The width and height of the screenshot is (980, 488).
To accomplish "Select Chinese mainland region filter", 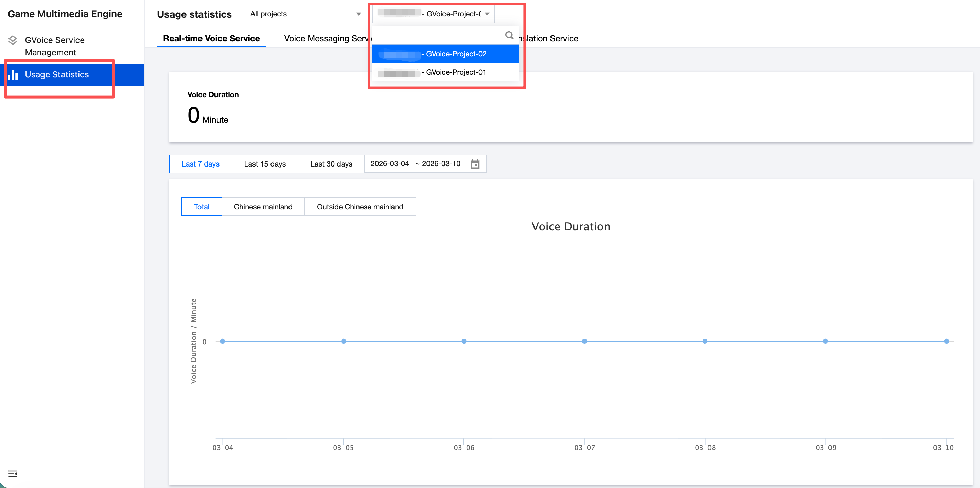I will point(263,207).
